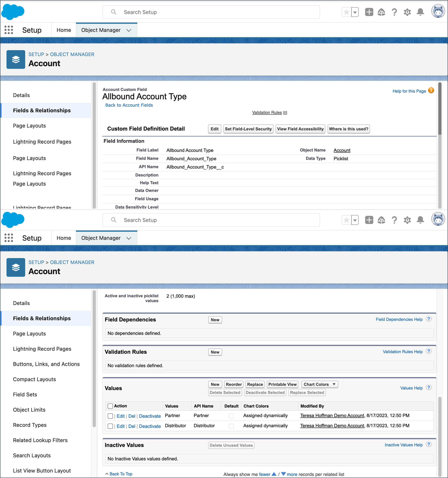Select Related Lookup Filters in the sidebar

[x=40, y=440]
